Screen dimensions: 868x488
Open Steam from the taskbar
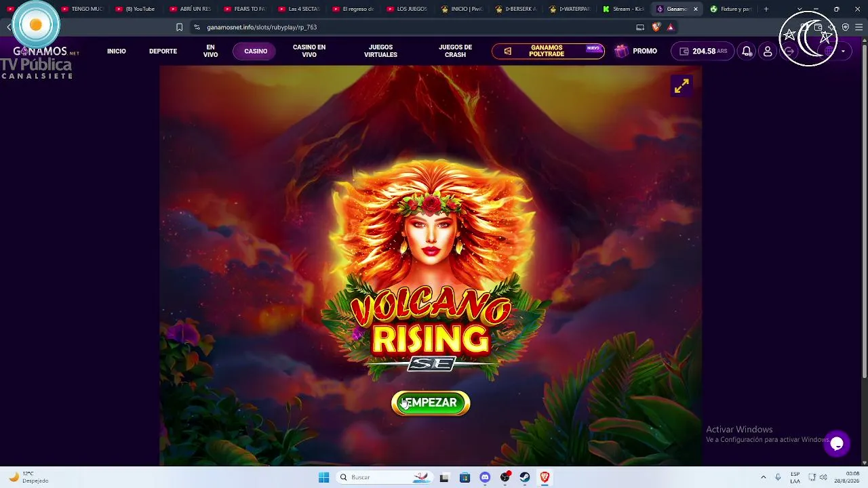[525, 477]
